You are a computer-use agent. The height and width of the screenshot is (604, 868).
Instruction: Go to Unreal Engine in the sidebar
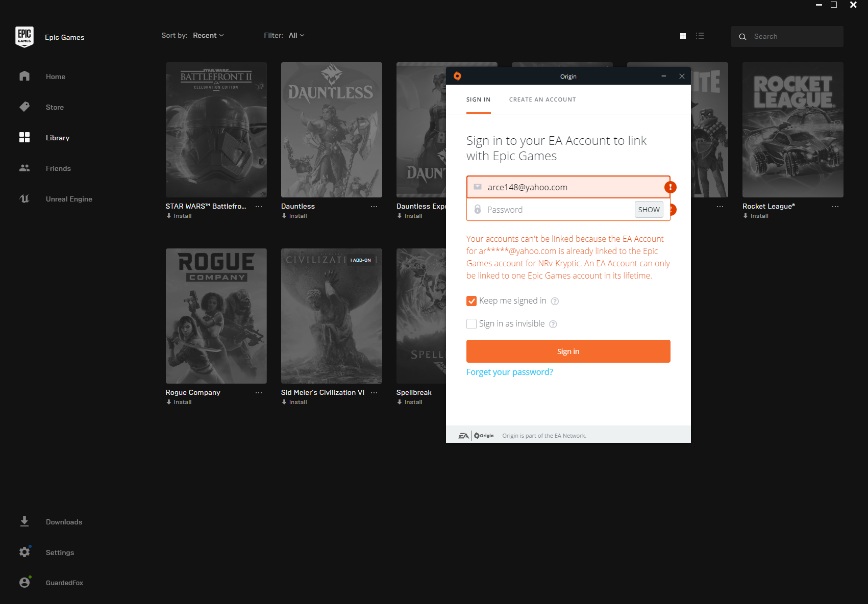(x=69, y=199)
